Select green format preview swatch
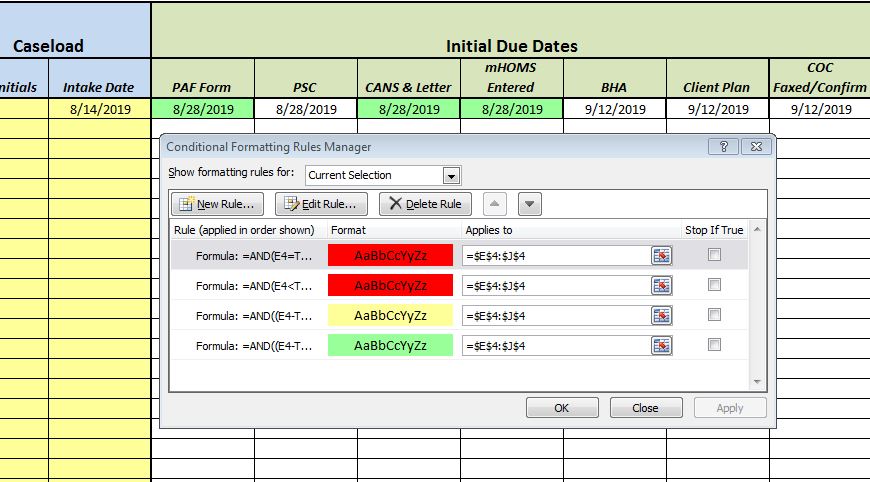Viewport: 870px width, 482px height. (391, 346)
